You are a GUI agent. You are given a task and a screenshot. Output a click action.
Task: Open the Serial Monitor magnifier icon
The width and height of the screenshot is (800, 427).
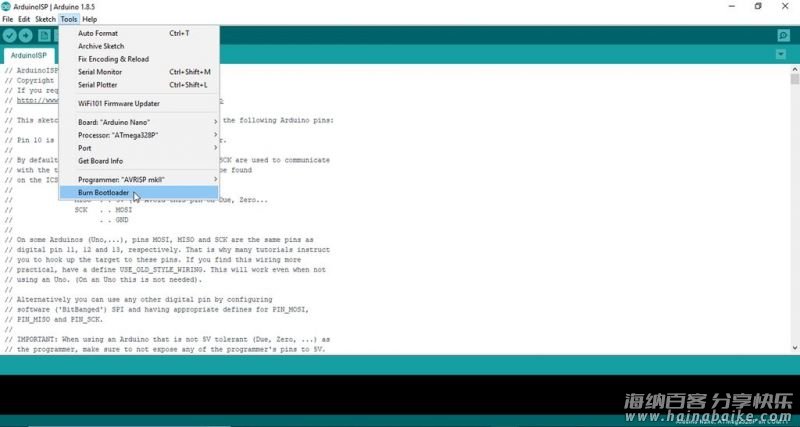click(x=783, y=35)
